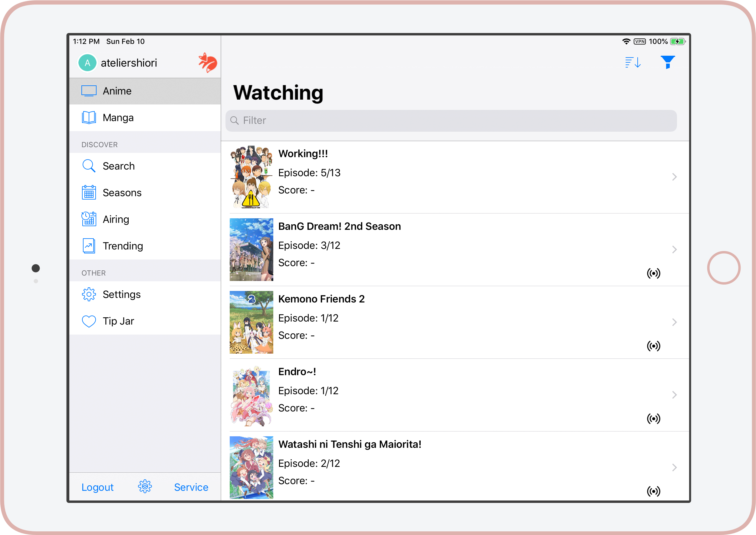The image size is (756, 535).
Task: Open the sort order options icon
Action: pos(633,62)
